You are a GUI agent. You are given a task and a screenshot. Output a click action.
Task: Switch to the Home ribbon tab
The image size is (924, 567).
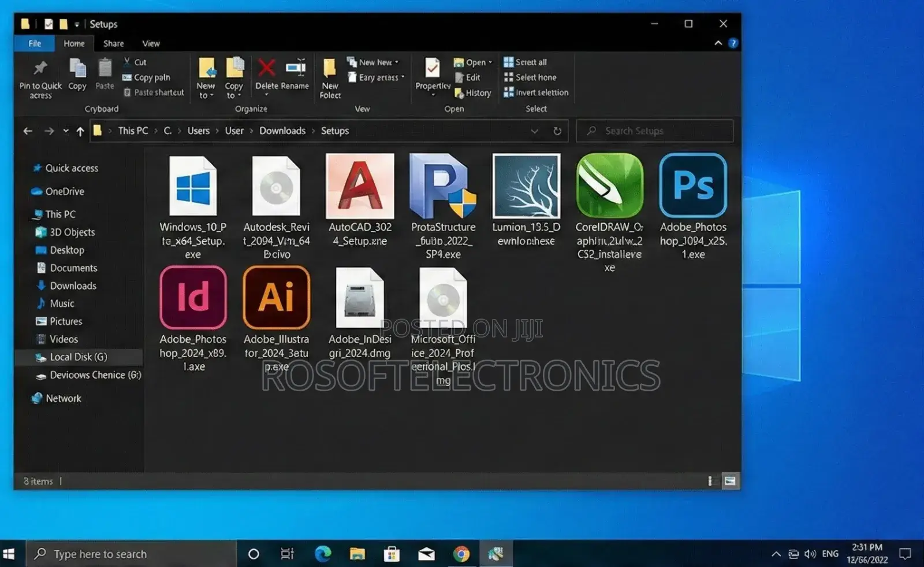point(74,43)
